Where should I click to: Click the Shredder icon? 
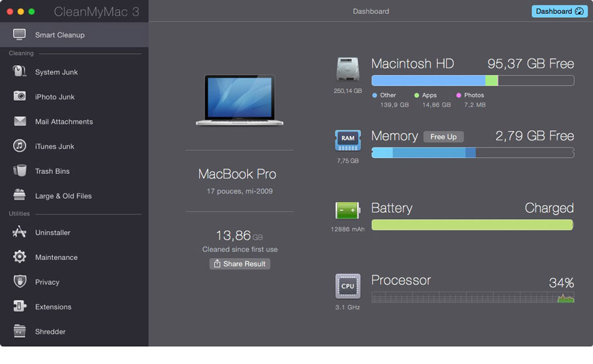(x=19, y=330)
